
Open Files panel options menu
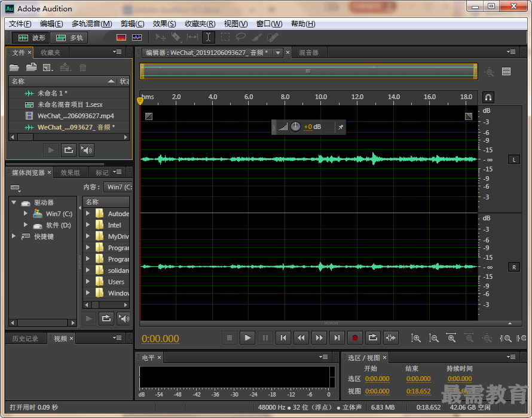[x=117, y=52]
